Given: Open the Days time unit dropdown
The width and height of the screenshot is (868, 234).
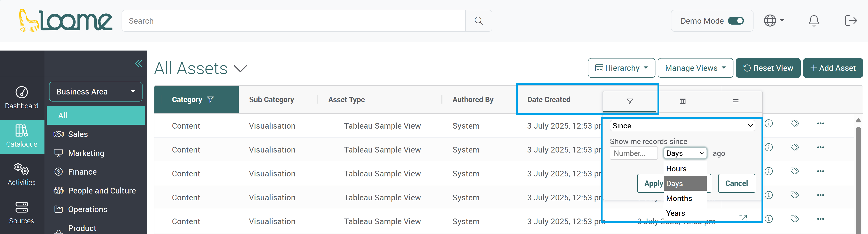Looking at the screenshot, I should pos(685,153).
